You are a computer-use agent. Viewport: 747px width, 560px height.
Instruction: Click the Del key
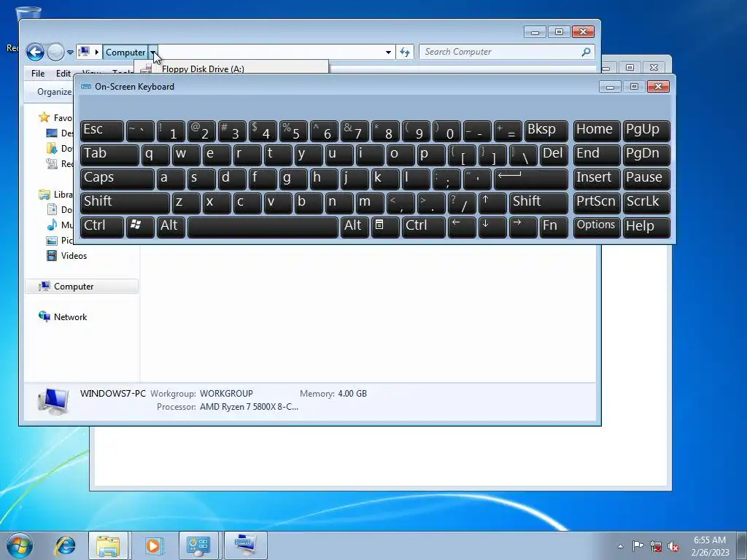[x=554, y=155]
